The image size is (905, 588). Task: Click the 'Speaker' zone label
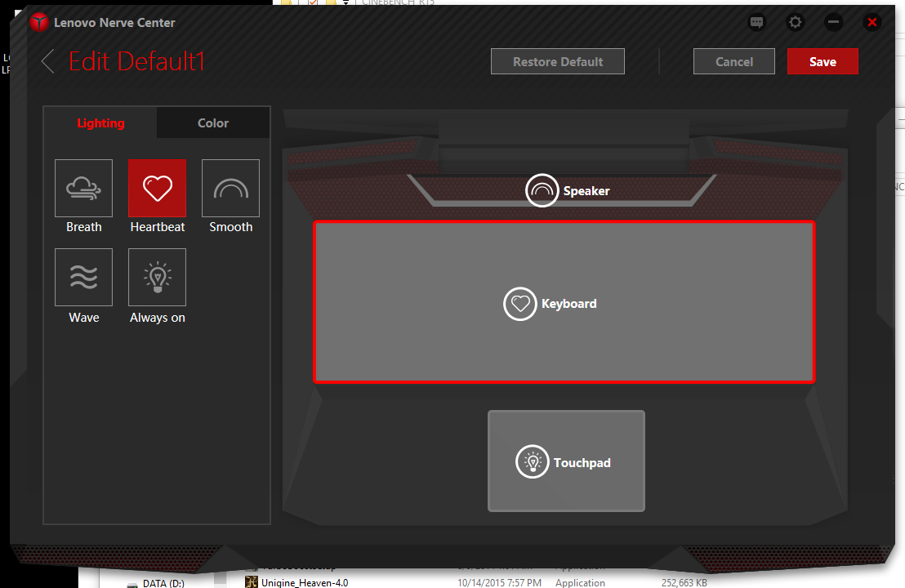[586, 191]
